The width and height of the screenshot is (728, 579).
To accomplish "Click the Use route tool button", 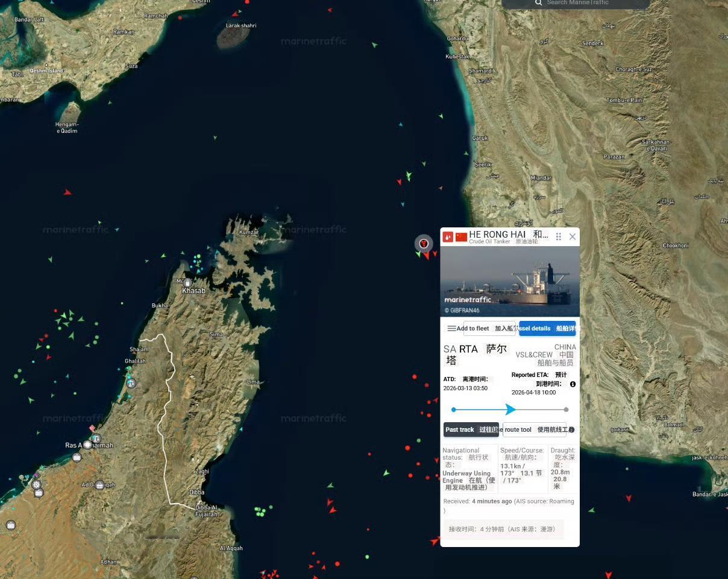I will [535, 429].
